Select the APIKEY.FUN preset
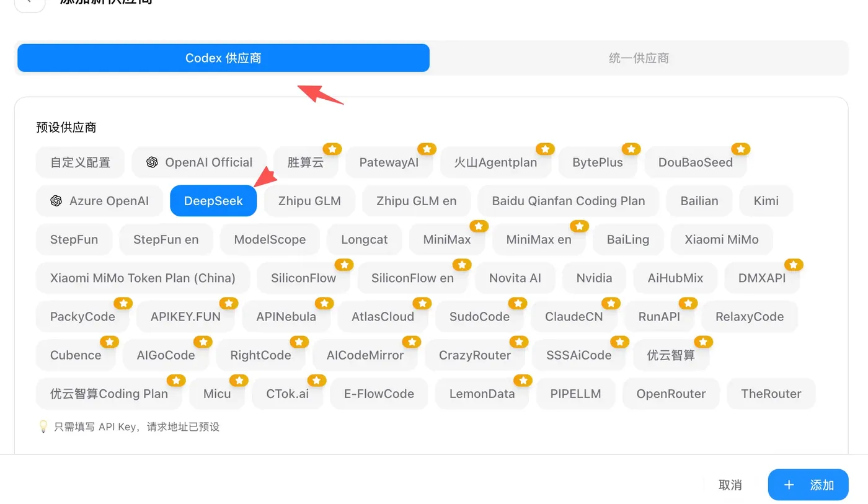This screenshot has height=504, width=868. 185,316
